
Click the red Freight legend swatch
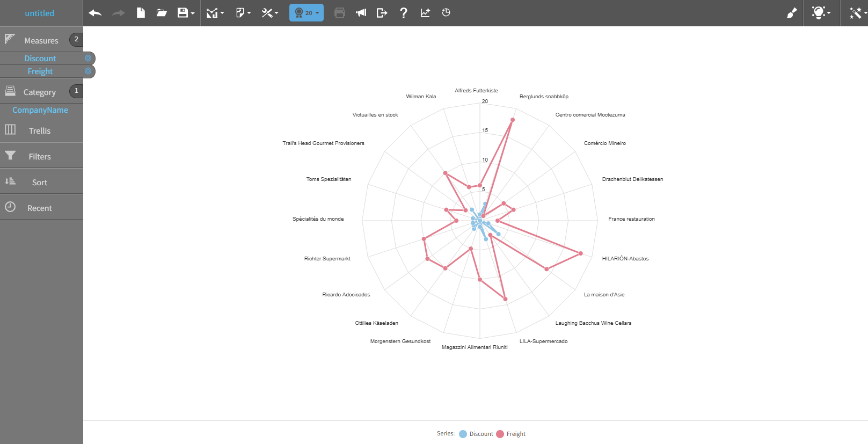point(500,434)
